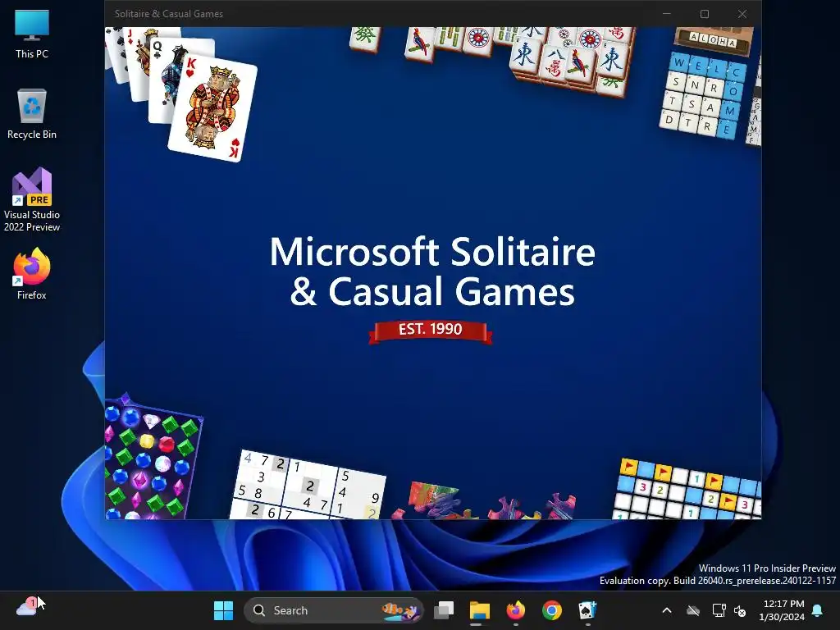Open the clock showing 12:17 PM
The image size is (840, 630).
(x=782, y=610)
